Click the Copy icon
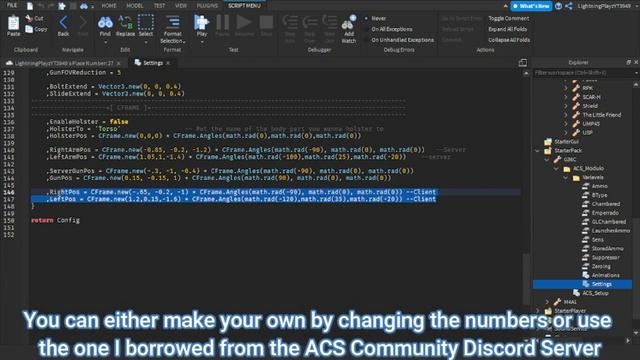The image size is (640, 360). 29,29
